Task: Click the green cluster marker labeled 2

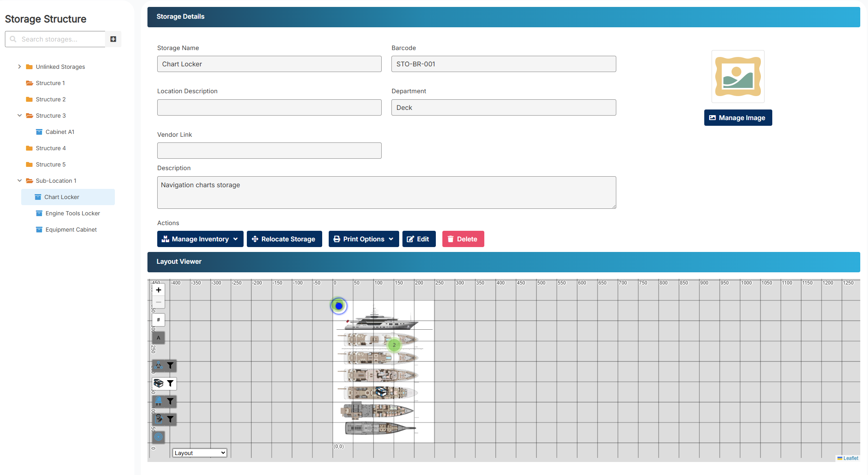Action: coord(394,345)
